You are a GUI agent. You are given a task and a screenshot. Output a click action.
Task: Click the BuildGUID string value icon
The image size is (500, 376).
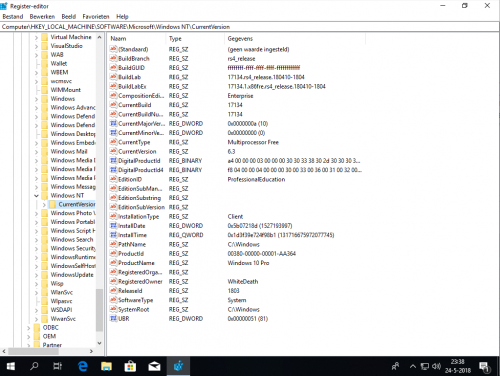[x=113, y=68]
